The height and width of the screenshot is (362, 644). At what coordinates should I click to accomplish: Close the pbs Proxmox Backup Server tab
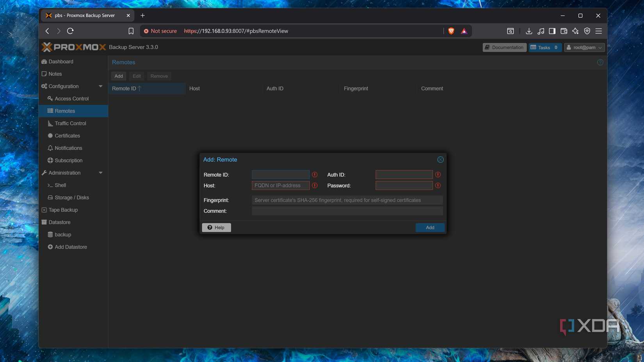(x=128, y=16)
